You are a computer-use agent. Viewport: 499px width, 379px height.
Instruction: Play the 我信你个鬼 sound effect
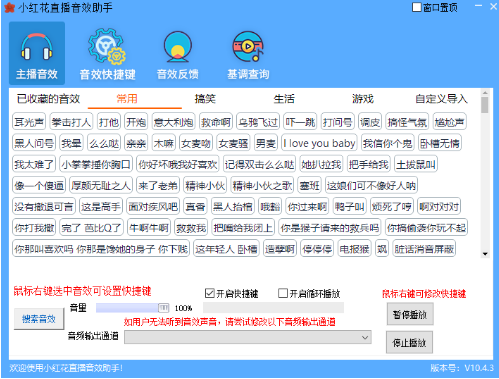tap(388, 143)
